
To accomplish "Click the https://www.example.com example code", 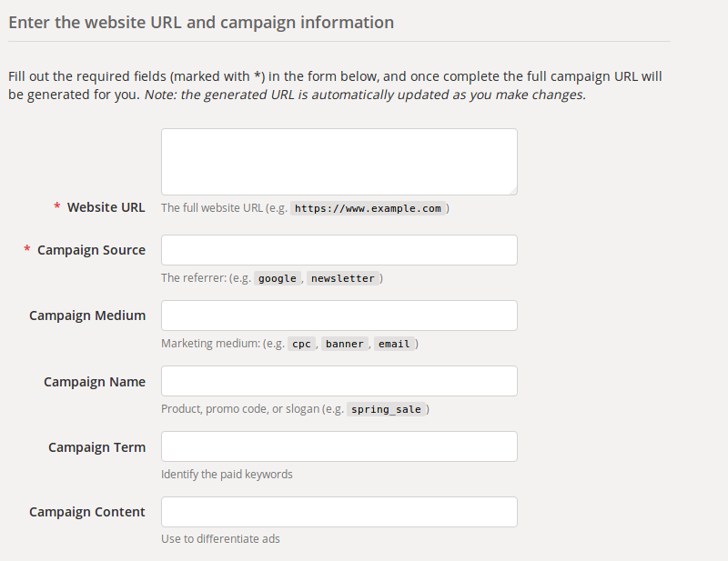I will click(368, 208).
